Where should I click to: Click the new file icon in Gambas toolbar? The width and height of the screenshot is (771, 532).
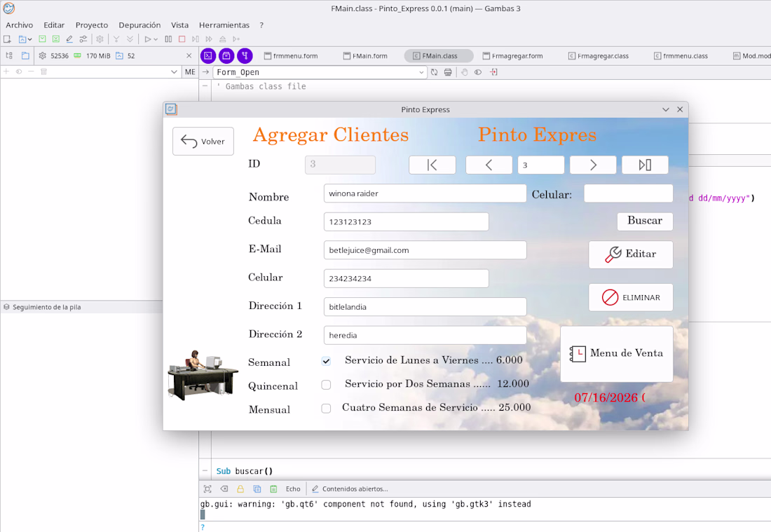8,39
